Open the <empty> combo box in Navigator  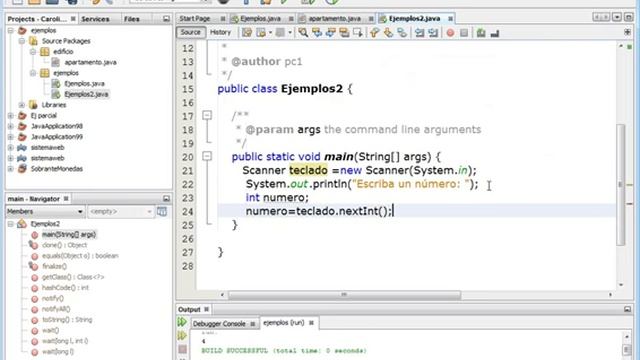click(x=121, y=211)
